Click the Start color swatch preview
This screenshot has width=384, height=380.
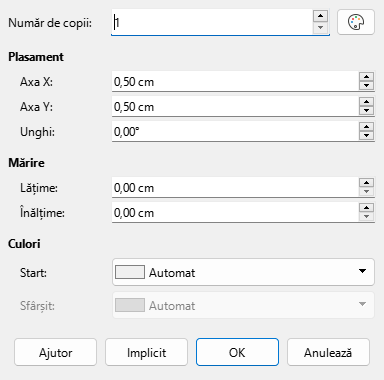130,272
